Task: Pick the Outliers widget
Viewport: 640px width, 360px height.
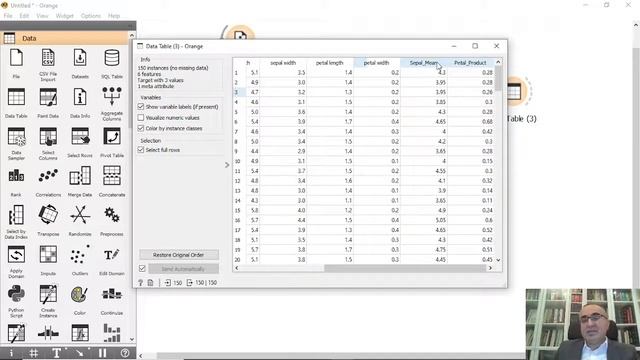Action: (80, 255)
